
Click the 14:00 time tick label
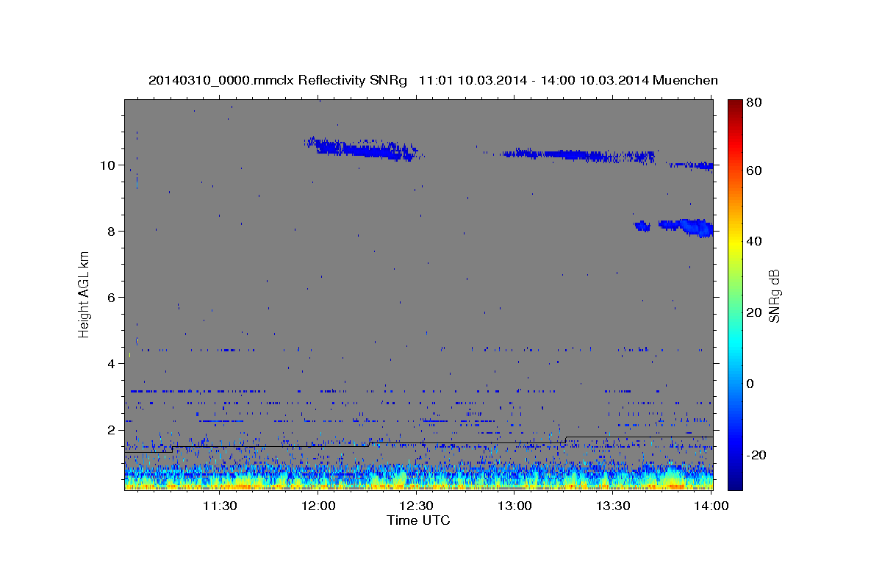(711, 506)
